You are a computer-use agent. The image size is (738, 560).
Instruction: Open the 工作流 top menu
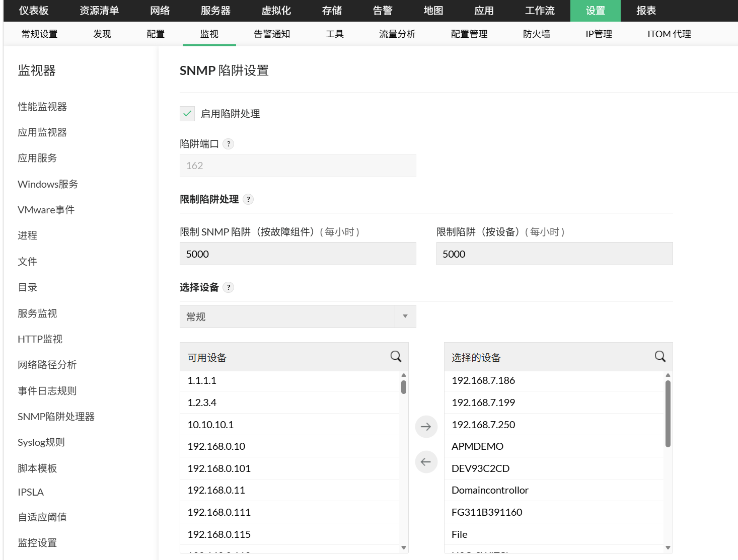pyautogui.click(x=540, y=11)
